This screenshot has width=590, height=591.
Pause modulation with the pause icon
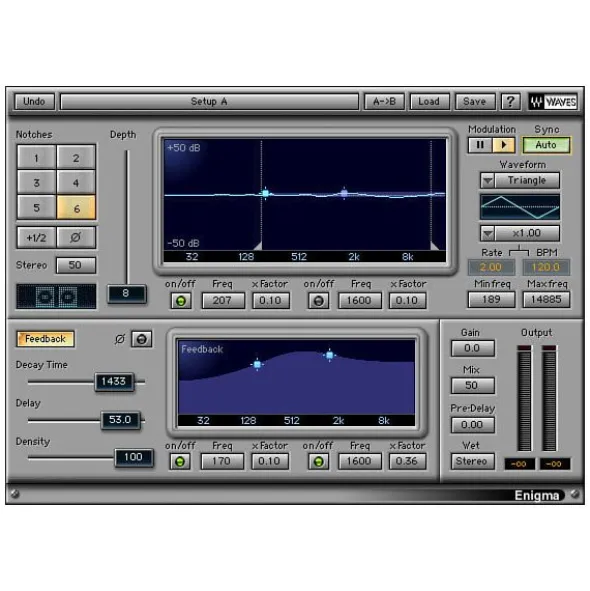click(x=480, y=145)
